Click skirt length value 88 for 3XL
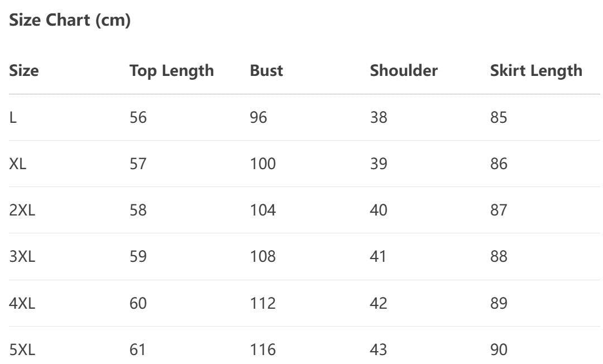603x364 pixels. [499, 257]
